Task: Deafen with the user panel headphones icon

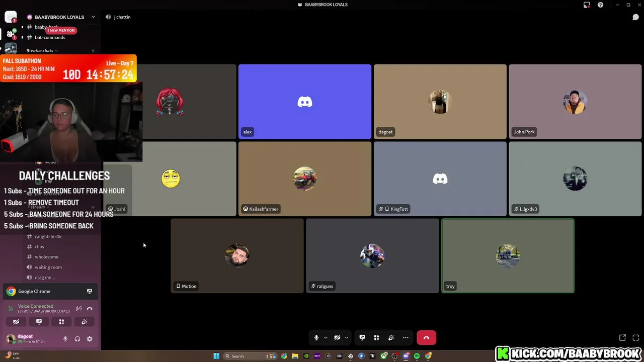Action: (77, 339)
